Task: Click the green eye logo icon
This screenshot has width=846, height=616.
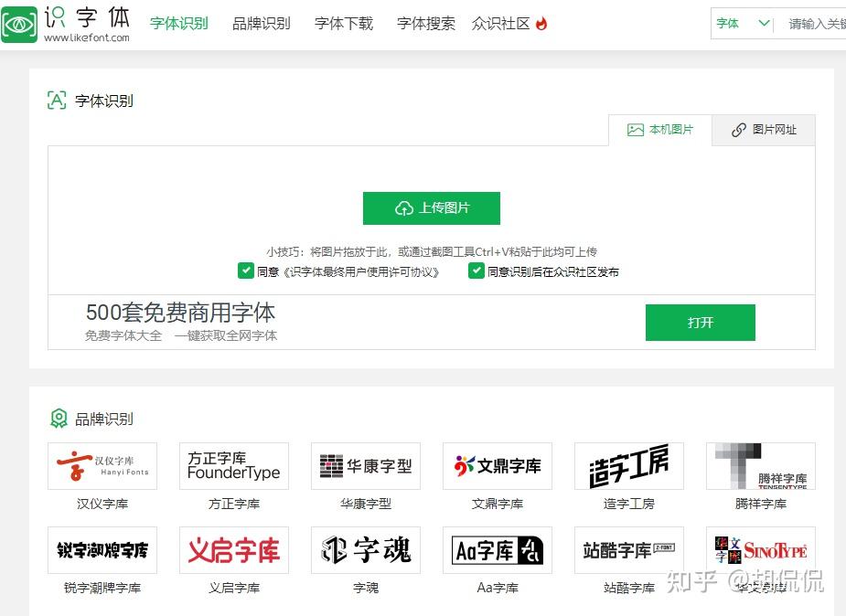Action: click(x=19, y=25)
